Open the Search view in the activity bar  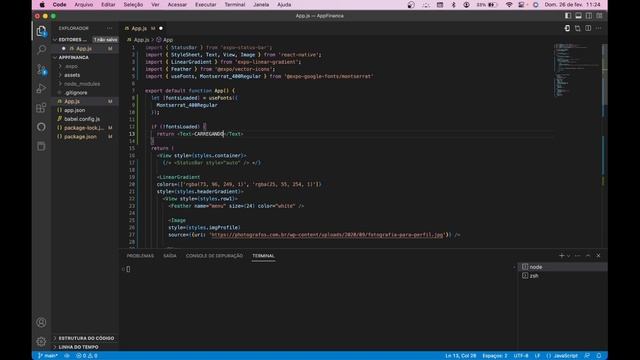click(x=41, y=50)
